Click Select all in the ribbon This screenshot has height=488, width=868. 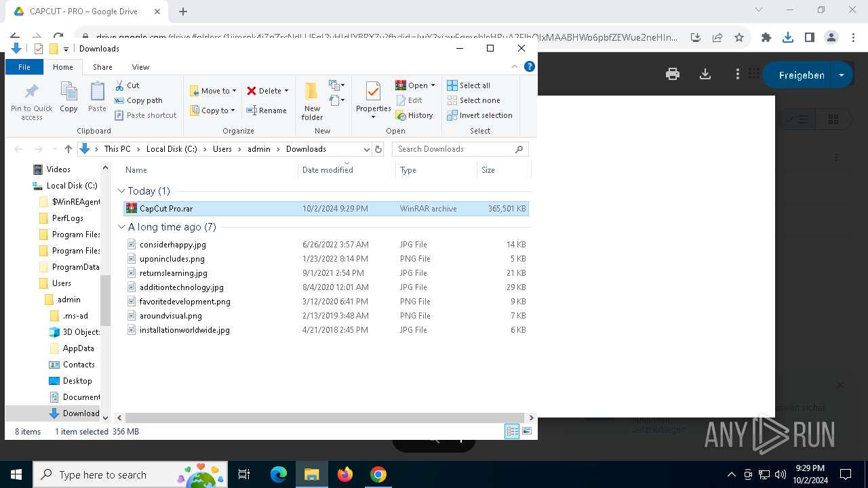469,85
